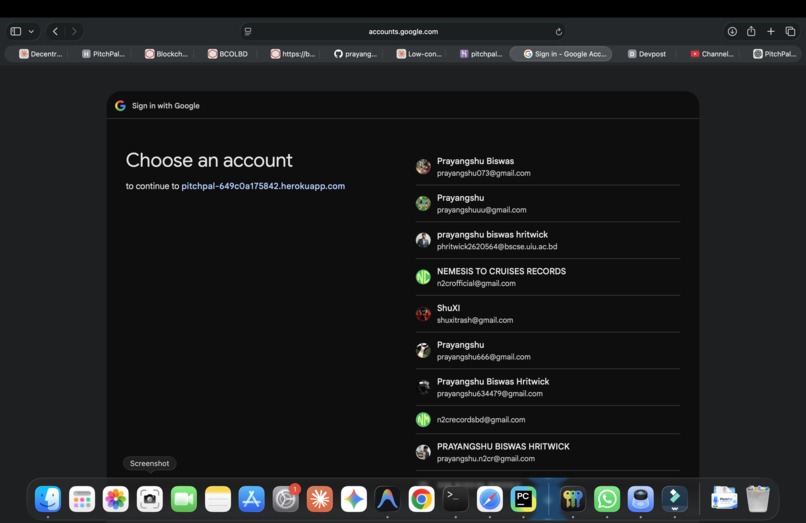Go back with the back arrow
Image resolution: width=806 pixels, height=523 pixels.
pyautogui.click(x=56, y=31)
